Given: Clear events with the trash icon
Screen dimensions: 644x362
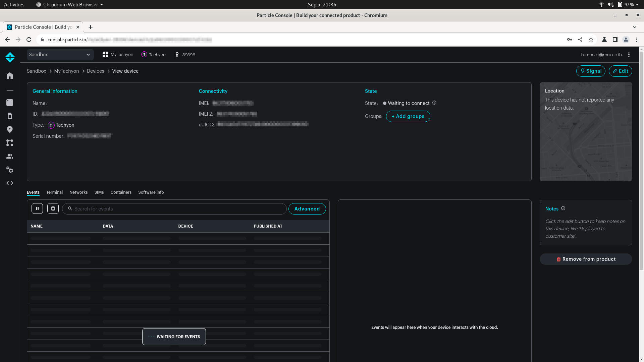Looking at the screenshot, I should [53, 208].
